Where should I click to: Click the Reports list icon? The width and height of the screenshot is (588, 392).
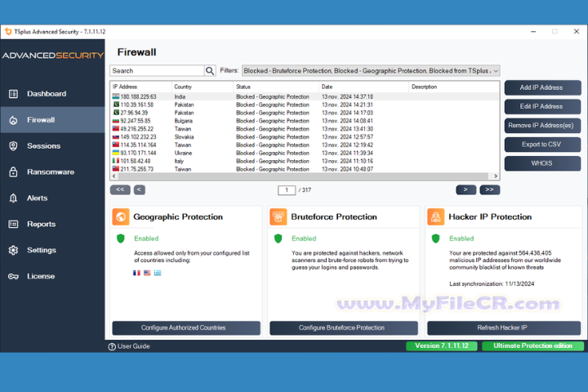coord(13,224)
